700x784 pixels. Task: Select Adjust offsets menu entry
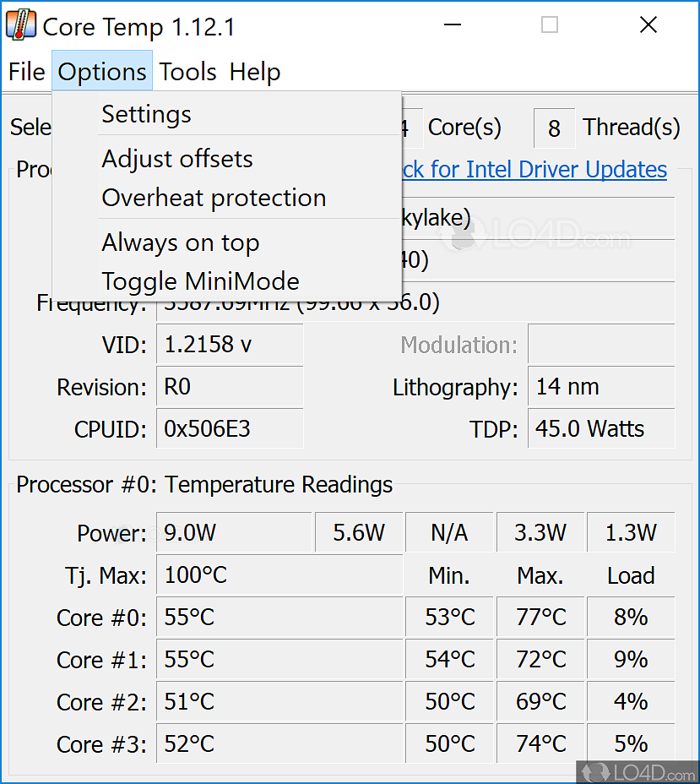click(227, 159)
